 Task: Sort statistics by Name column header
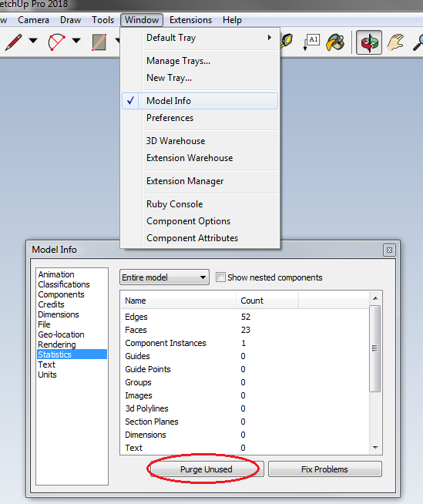tap(179, 301)
